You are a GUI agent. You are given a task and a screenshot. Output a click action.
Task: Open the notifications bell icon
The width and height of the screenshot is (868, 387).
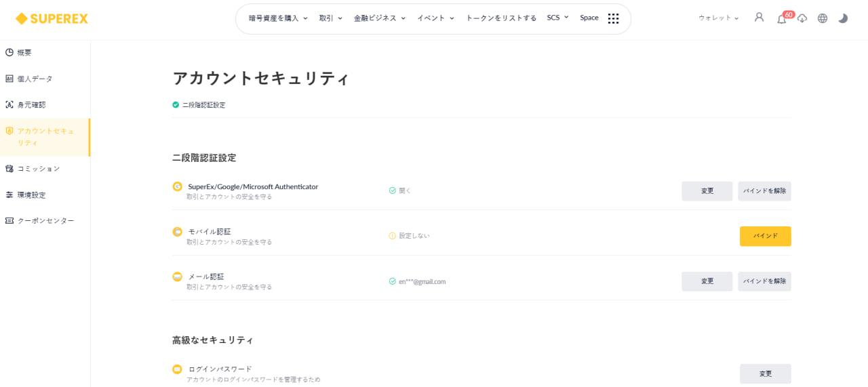pyautogui.click(x=781, y=18)
